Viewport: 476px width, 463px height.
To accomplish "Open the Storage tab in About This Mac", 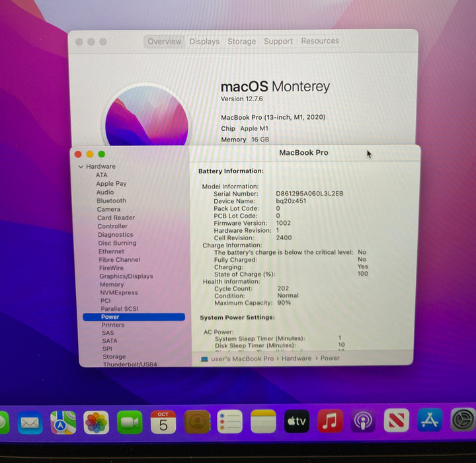I will pos(242,41).
